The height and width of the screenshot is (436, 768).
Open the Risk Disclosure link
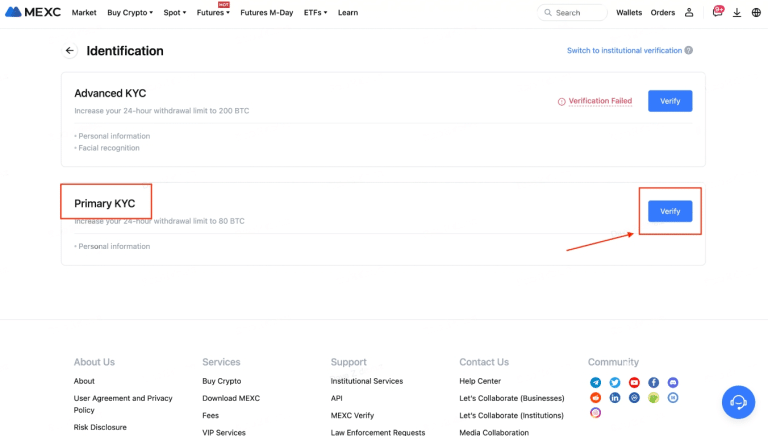click(100, 427)
